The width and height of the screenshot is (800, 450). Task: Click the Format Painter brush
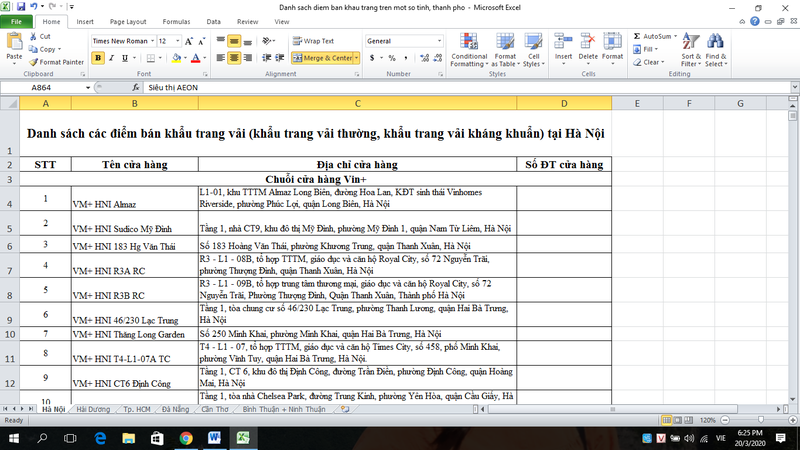click(33, 62)
